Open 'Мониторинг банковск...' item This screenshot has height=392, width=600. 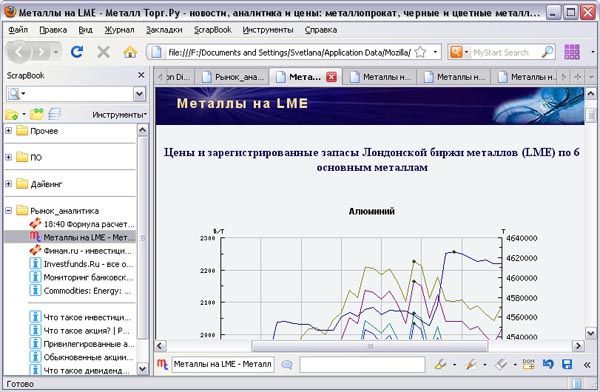tap(82, 277)
